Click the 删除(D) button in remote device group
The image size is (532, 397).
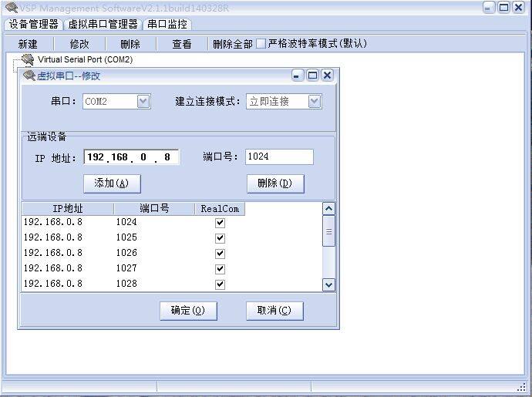coord(275,183)
